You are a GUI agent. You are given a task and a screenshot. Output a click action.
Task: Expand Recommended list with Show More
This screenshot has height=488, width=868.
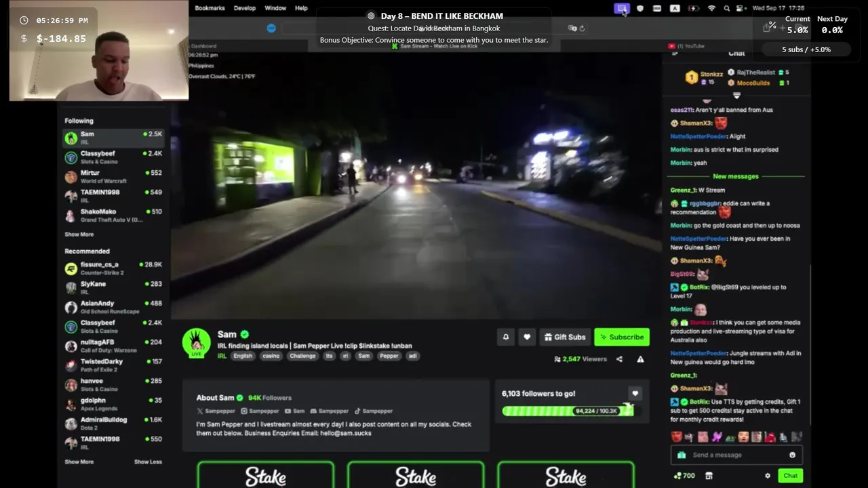click(79, 462)
